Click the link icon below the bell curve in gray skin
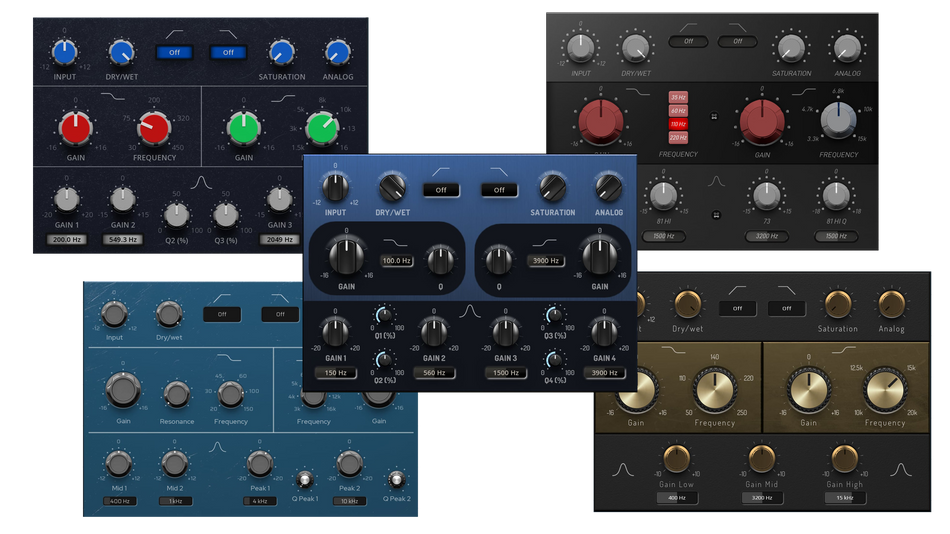The image size is (950, 534). (x=716, y=215)
